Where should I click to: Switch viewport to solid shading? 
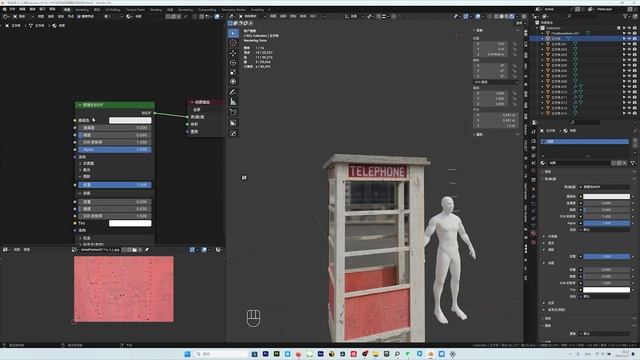[x=502, y=16]
